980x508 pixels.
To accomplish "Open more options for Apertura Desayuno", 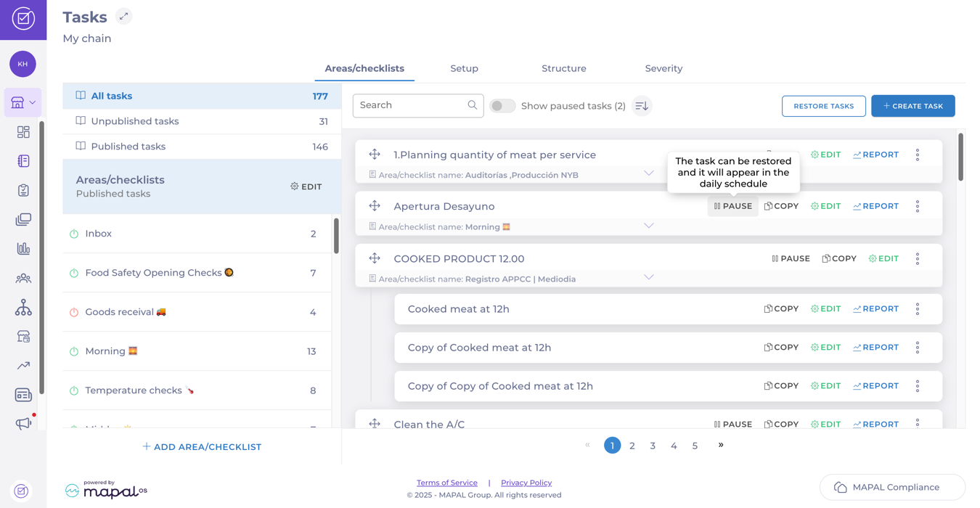I will tap(918, 206).
